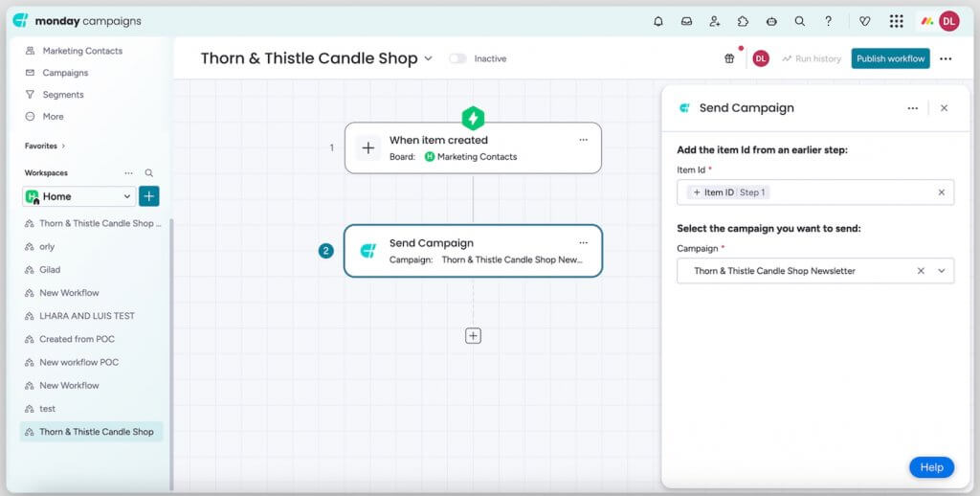The width and height of the screenshot is (980, 496).
Task: Click Publish workflow button
Action: pyautogui.click(x=891, y=58)
